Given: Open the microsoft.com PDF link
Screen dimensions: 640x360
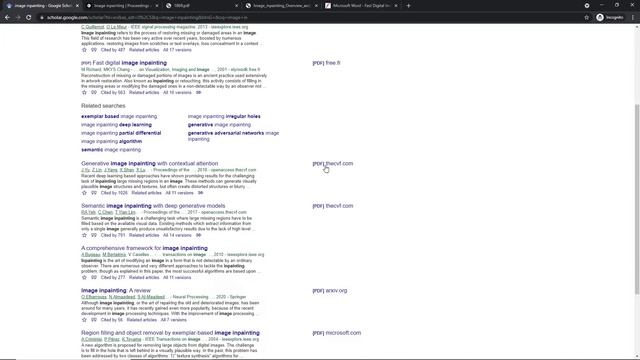Looking at the screenshot, I should point(337,333).
